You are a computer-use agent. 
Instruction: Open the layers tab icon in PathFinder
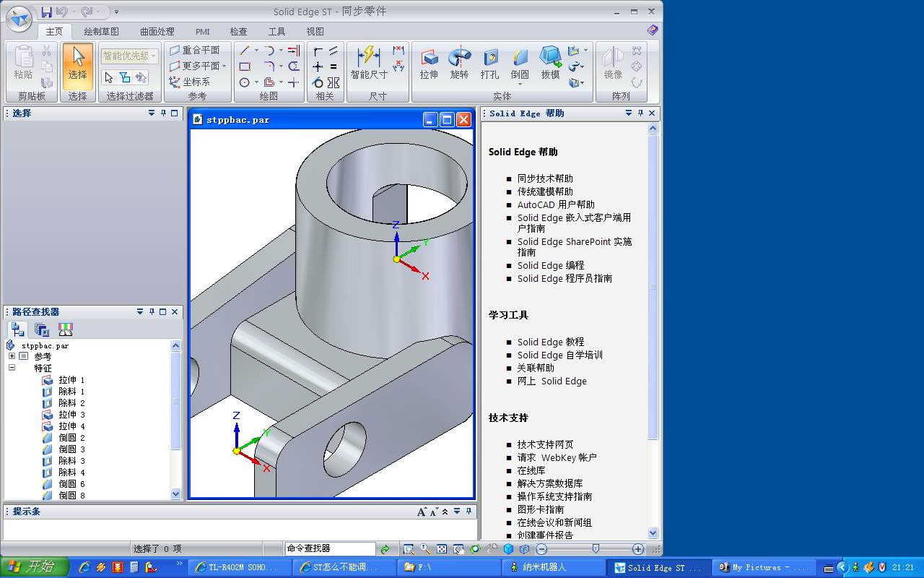[42, 329]
